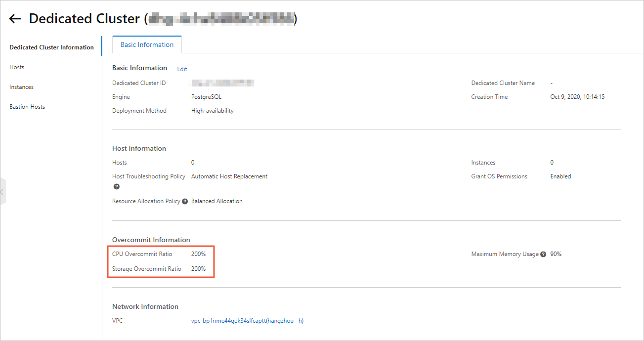Click the CPU Overcommit Ratio 200% value
Image resolution: width=644 pixels, height=341 pixels.
click(198, 254)
